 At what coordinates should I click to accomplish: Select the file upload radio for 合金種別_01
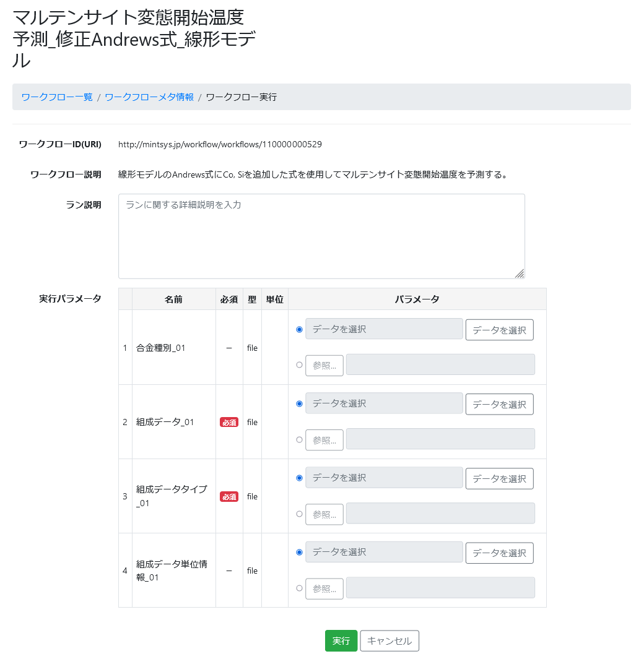coord(300,365)
